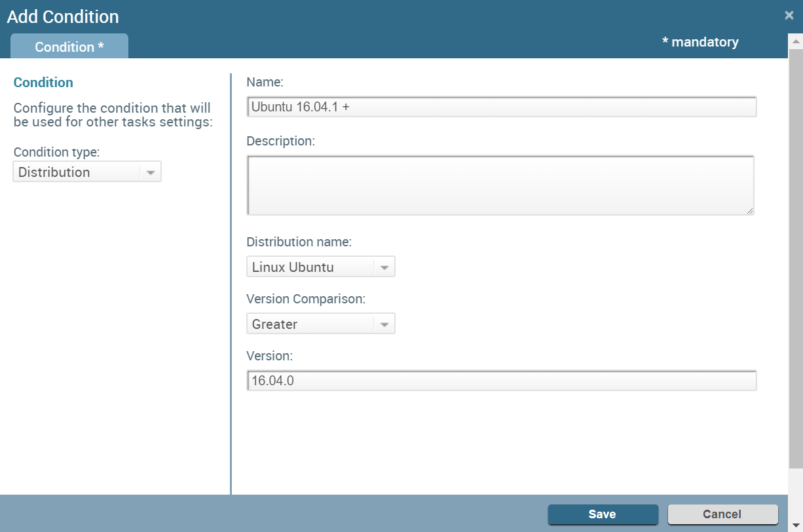Click the vertical scrollbar thumb

point(795,256)
